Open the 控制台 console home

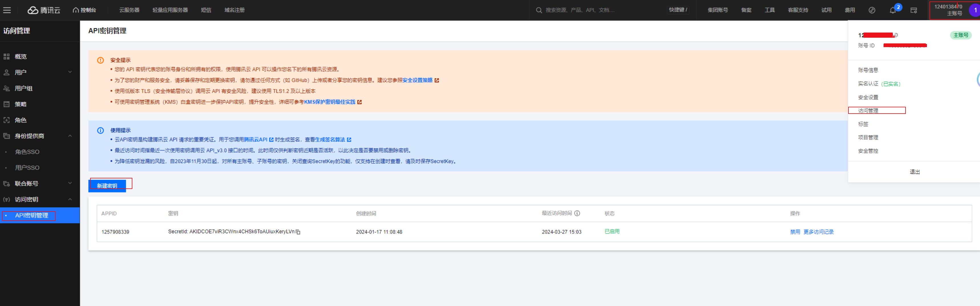tap(84, 10)
